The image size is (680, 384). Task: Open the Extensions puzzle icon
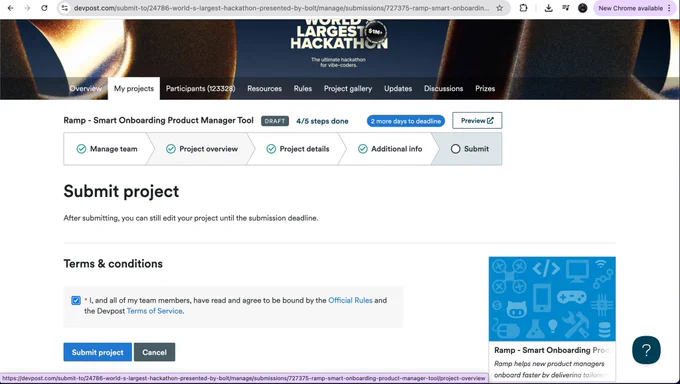pyautogui.click(x=523, y=8)
